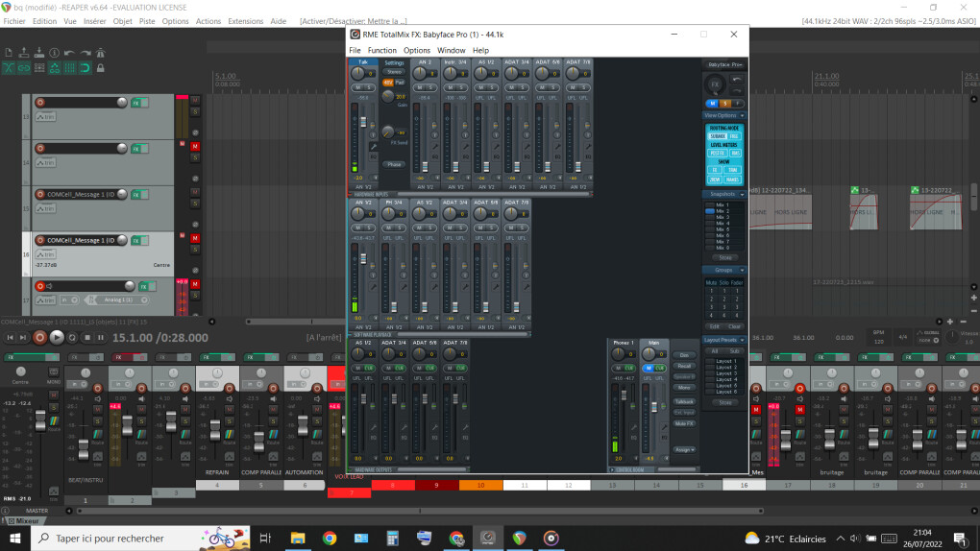Open project settings info icon
Screen dimensions: 980x551
pyautogui.click(x=55, y=53)
